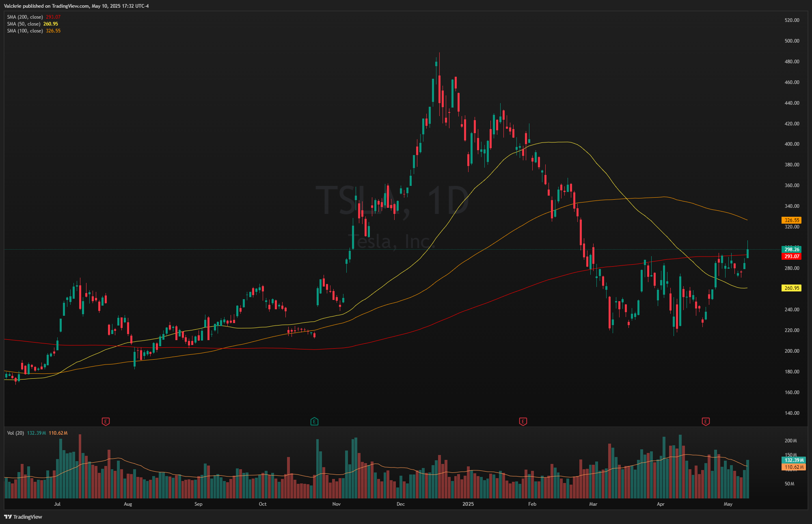Click the 50M volume axis tick

click(789, 484)
